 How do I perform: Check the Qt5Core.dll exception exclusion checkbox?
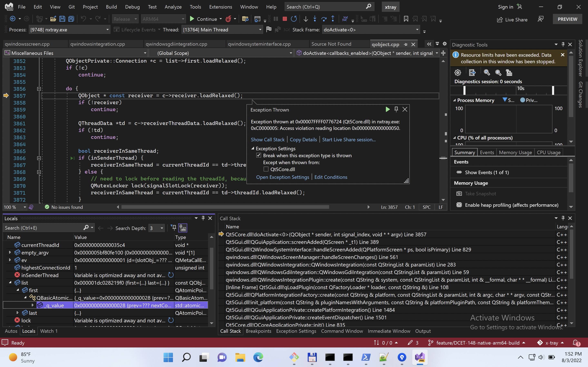click(x=266, y=169)
